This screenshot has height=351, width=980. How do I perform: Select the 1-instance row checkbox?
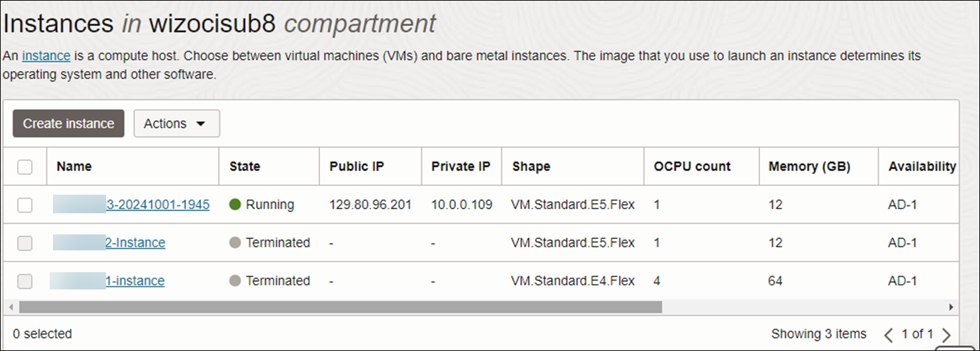pos(25,281)
